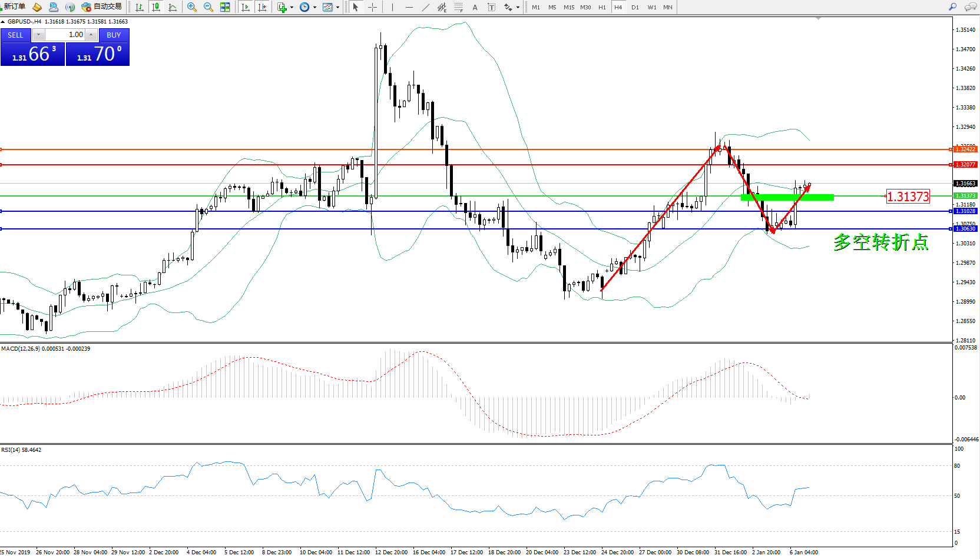
Task: Toggle the chart shift button
Action: point(262,7)
